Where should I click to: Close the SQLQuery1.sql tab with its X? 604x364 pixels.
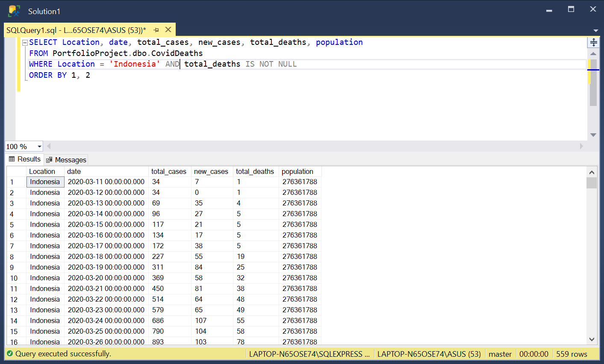click(x=168, y=29)
